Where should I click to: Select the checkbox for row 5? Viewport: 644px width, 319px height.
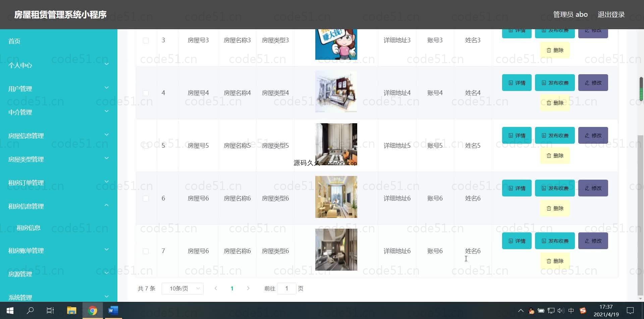click(146, 146)
